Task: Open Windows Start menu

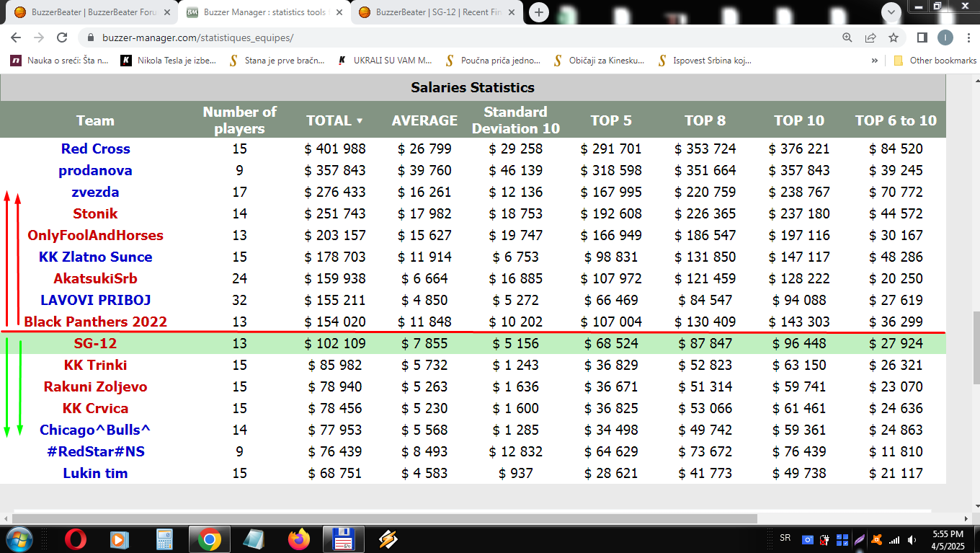Action: [18, 539]
